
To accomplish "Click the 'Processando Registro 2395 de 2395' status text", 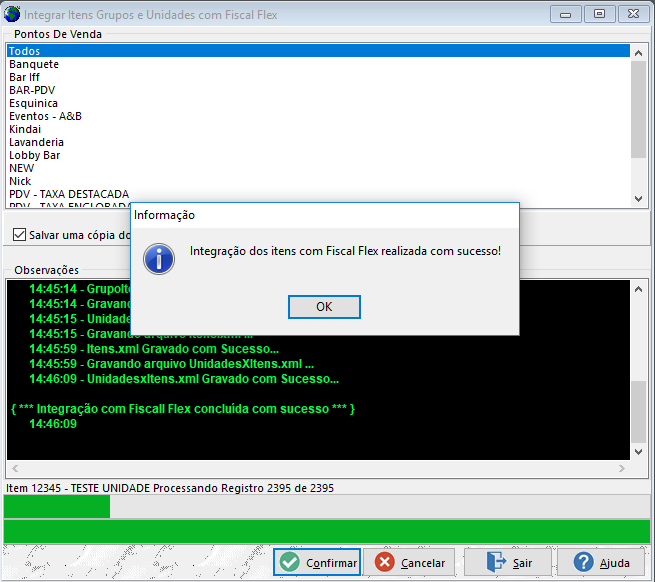I will tap(243, 488).
